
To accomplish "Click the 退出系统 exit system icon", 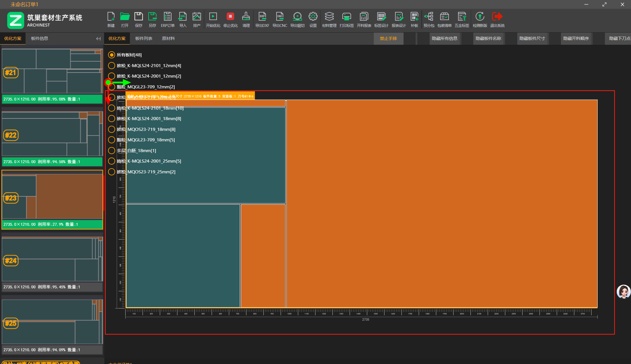I will click(497, 19).
